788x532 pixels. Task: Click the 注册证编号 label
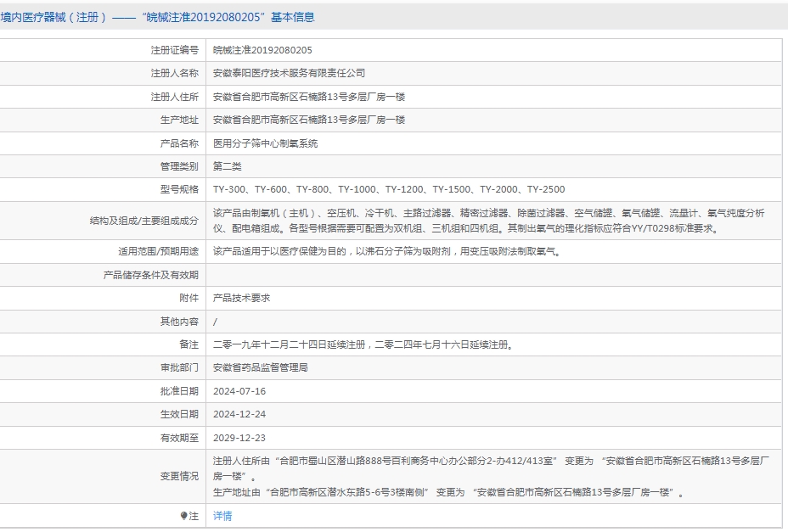pos(174,50)
